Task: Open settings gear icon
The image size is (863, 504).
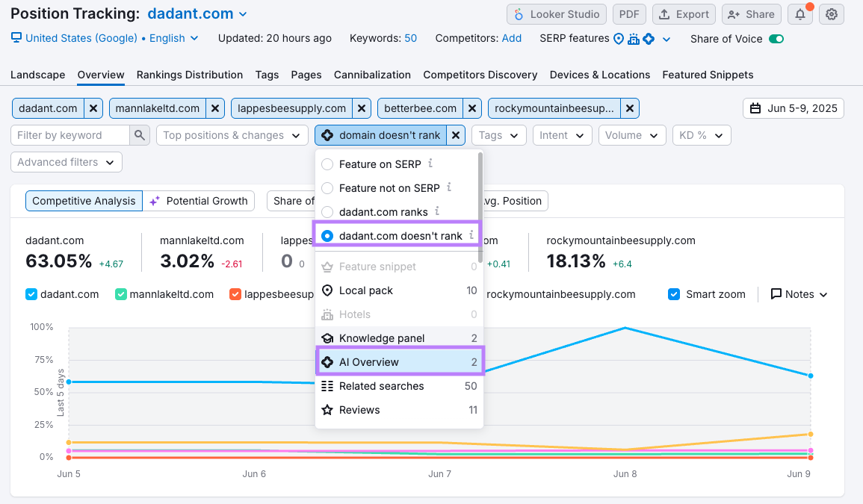Action: pyautogui.click(x=832, y=14)
